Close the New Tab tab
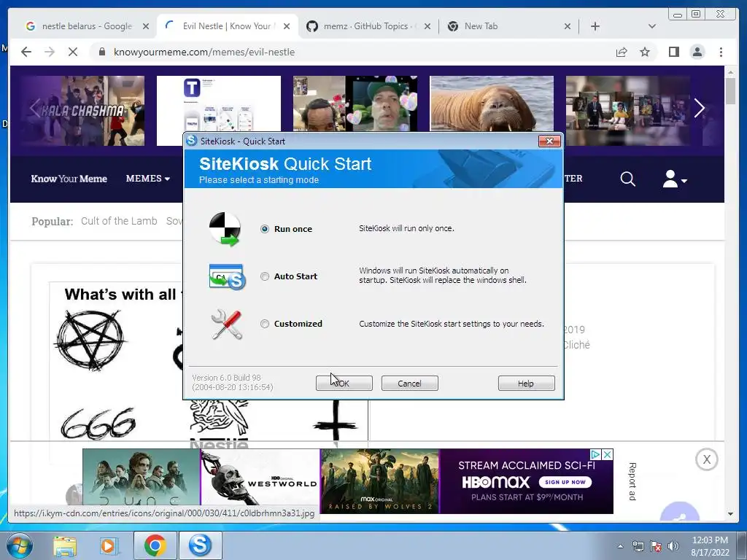The height and width of the screenshot is (560, 747). 568,26
